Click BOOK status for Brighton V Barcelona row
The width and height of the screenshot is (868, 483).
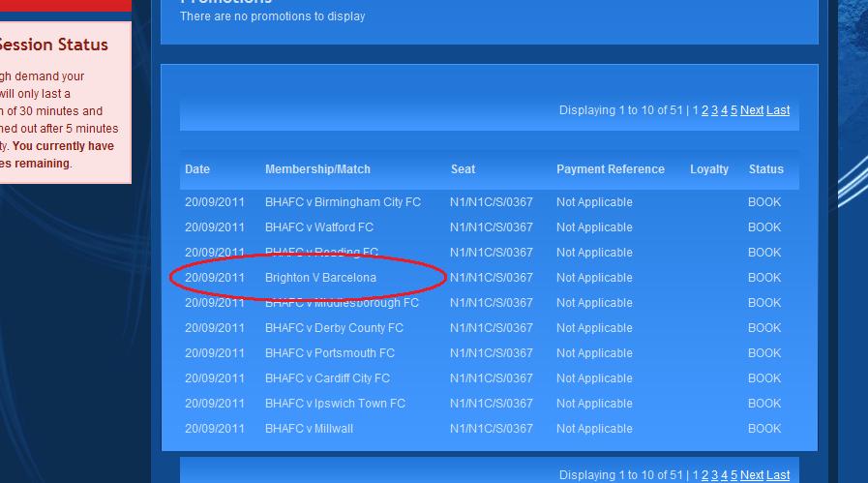(764, 278)
